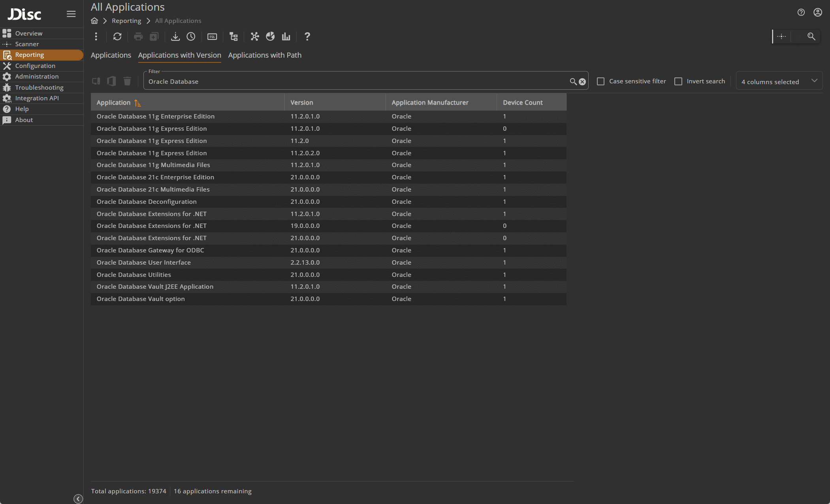830x504 pixels.
Task: Sort by the Device Count column header
Action: 523,103
